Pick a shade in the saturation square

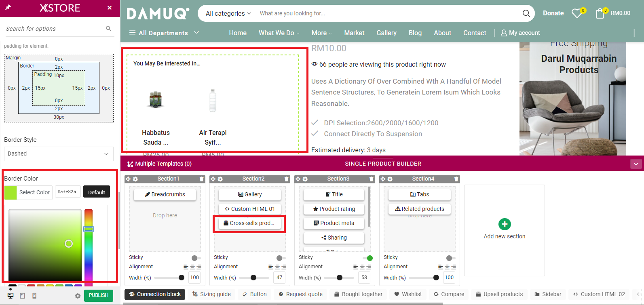45,245
